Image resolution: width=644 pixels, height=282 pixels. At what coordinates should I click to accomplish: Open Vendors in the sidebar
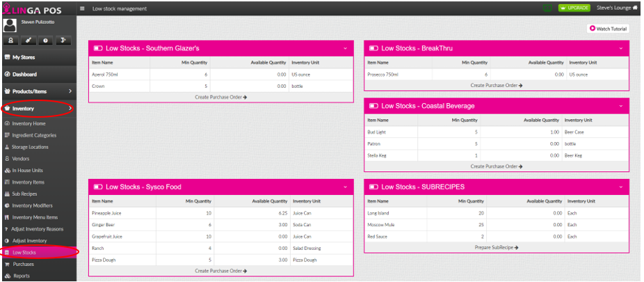[21, 159]
